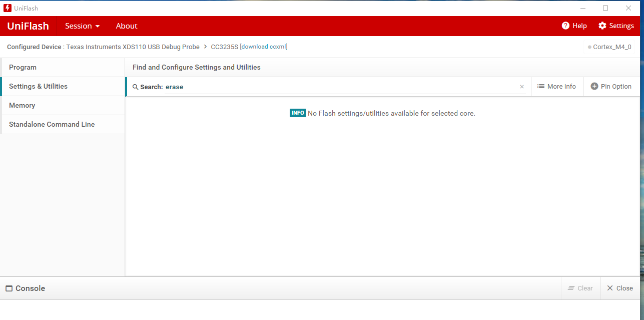
Task: Click the download ccxml link
Action: 263,47
